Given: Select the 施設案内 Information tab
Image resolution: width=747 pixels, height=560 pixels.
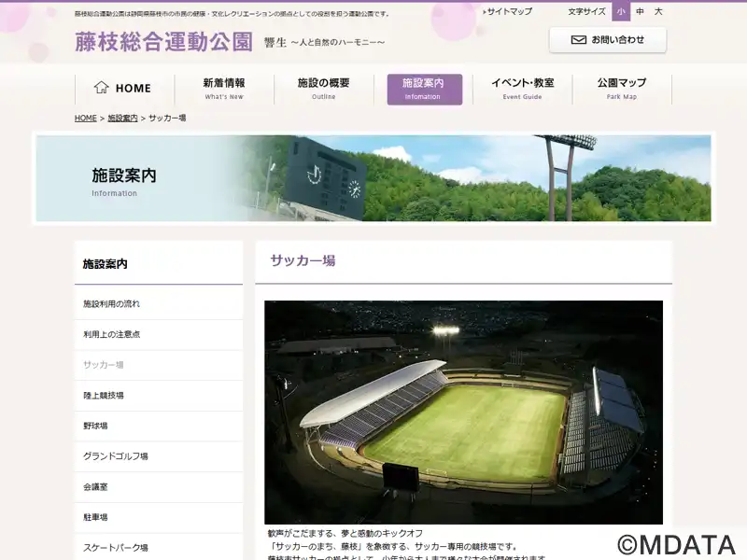Looking at the screenshot, I should coord(424,89).
